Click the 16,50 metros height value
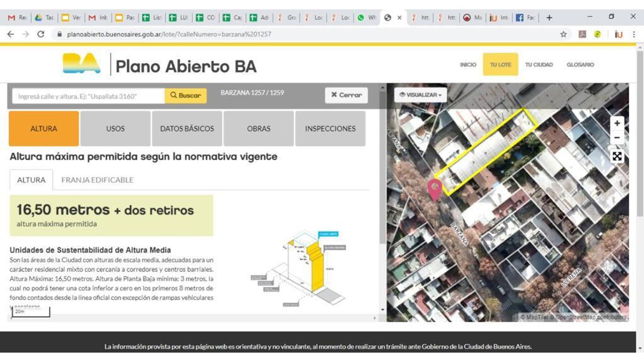This screenshot has height=362, width=644. [x=63, y=210]
